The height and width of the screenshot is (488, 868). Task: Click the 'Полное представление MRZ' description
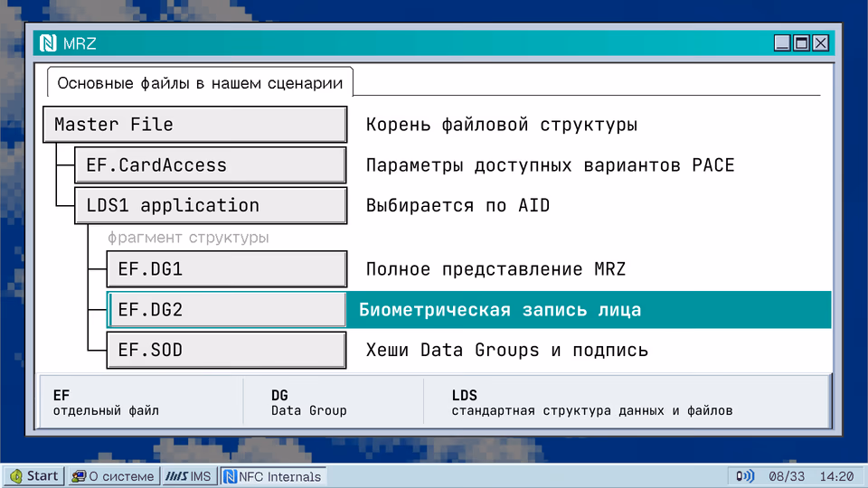[x=496, y=269]
